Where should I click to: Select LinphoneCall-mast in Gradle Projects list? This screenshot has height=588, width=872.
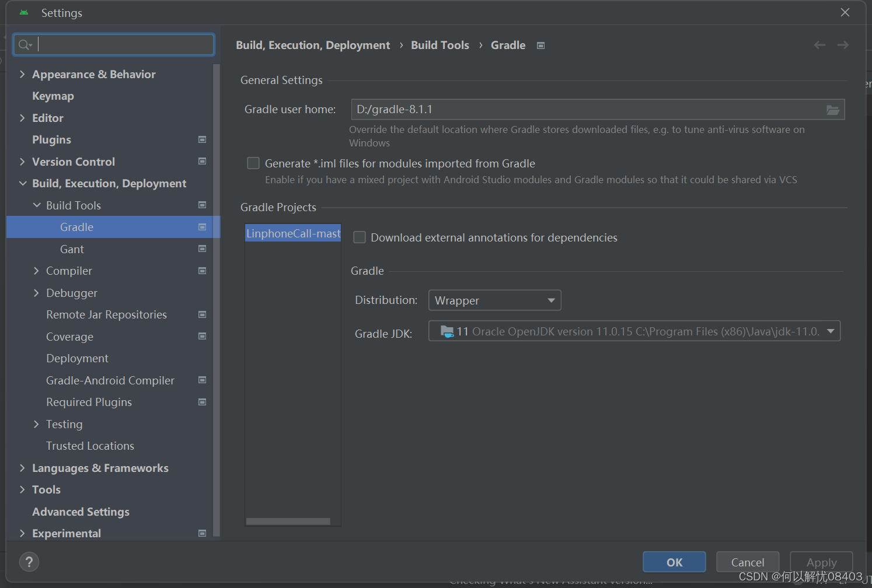pyautogui.click(x=292, y=233)
